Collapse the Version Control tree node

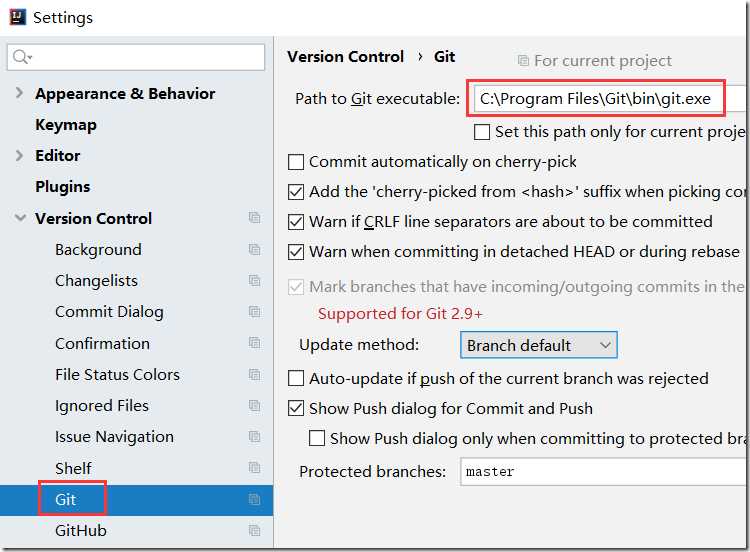click(20, 218)
